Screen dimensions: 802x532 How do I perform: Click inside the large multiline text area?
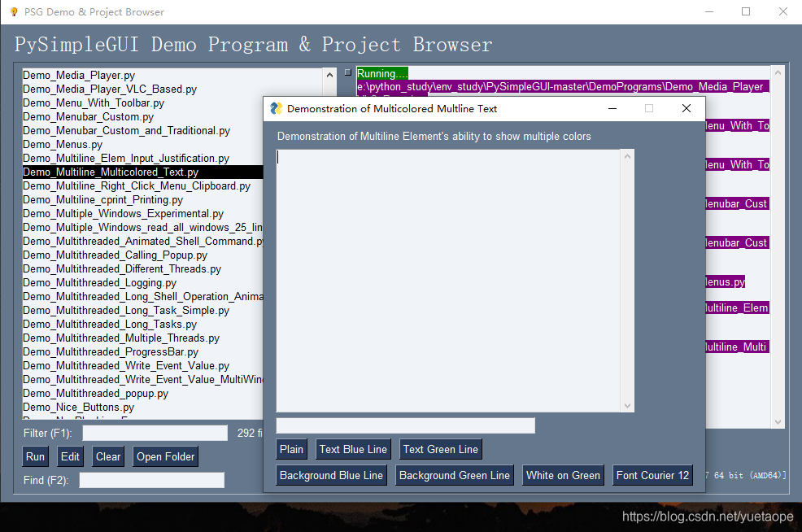coord(448,281)
